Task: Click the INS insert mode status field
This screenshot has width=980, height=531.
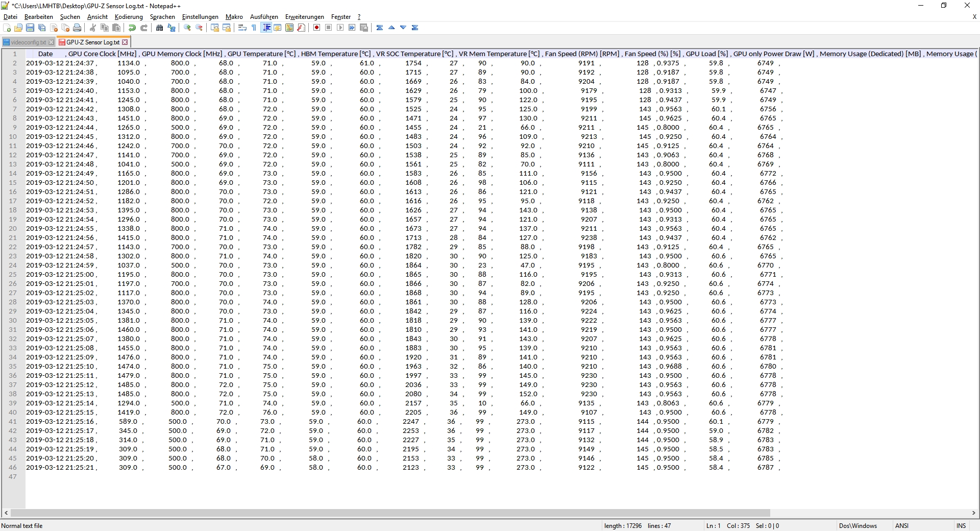Action: tap(961, 526)
